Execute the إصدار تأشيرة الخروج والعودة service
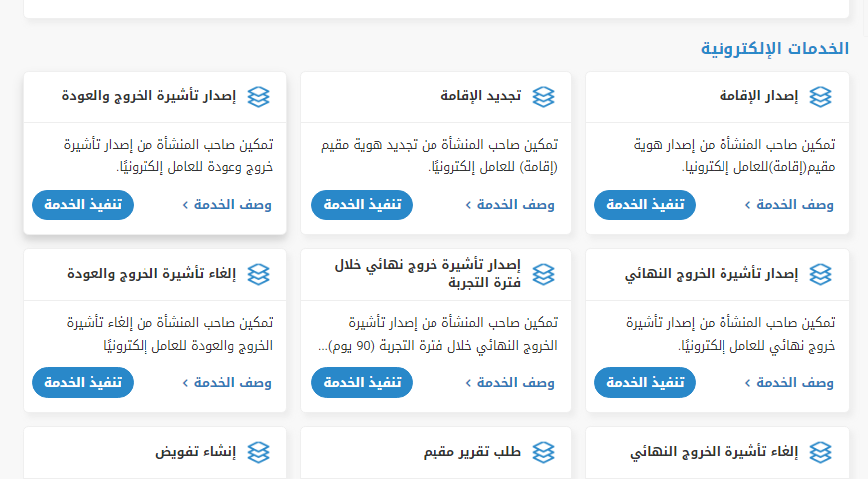868x479 pixels. point(82,205)
